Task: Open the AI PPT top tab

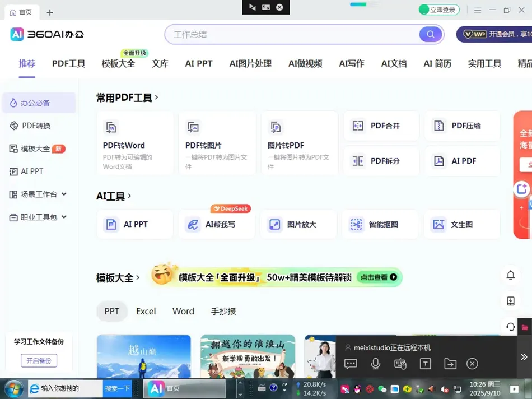Action: (199, 63)
